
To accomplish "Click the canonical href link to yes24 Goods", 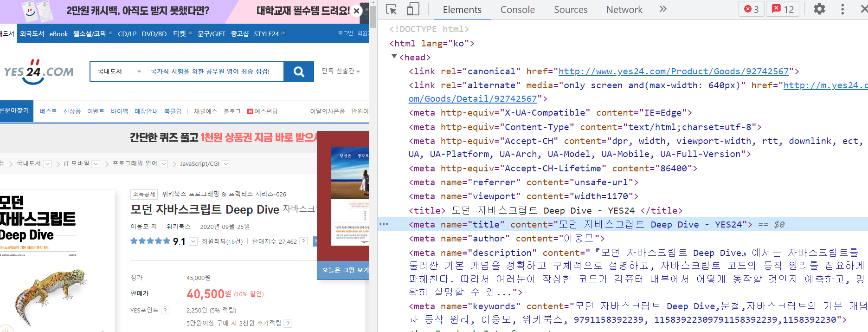I will coord(674,72).
